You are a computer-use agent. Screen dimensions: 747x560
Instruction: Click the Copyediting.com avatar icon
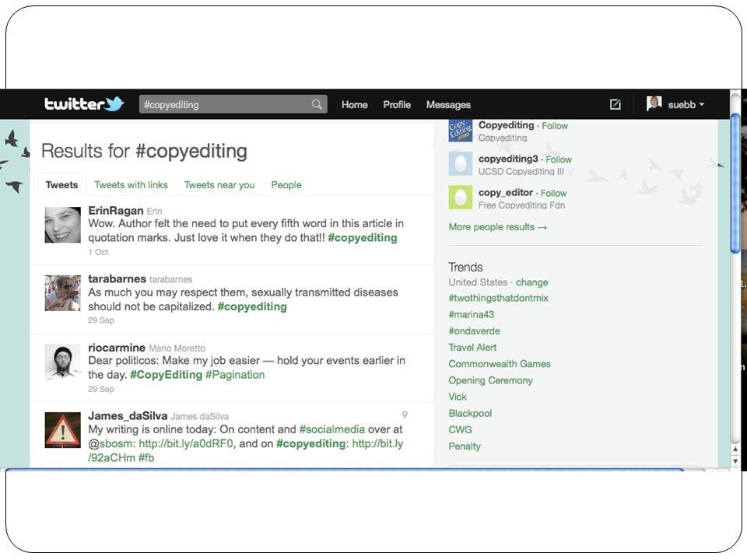click(x=460, y=131)
